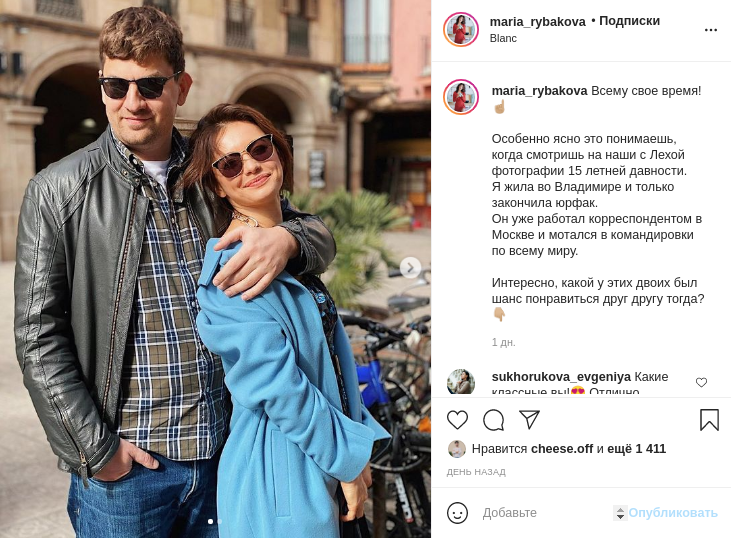731x538 pixels.
Task: Open the emoji smiley picker
Action: click(457, 513)
